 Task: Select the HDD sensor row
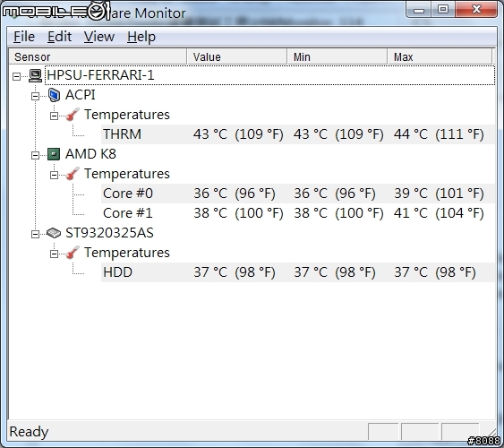(x=298, y=272)
